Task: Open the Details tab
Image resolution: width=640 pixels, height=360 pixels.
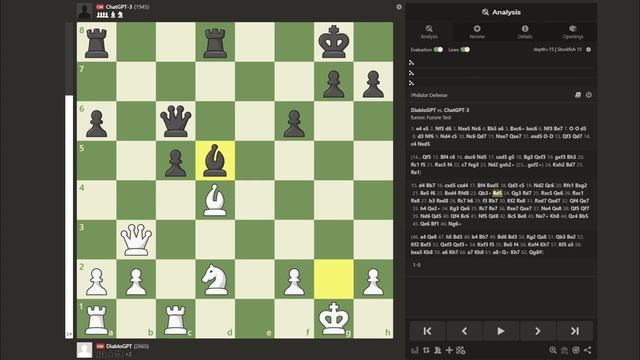Action: [525, 32]
